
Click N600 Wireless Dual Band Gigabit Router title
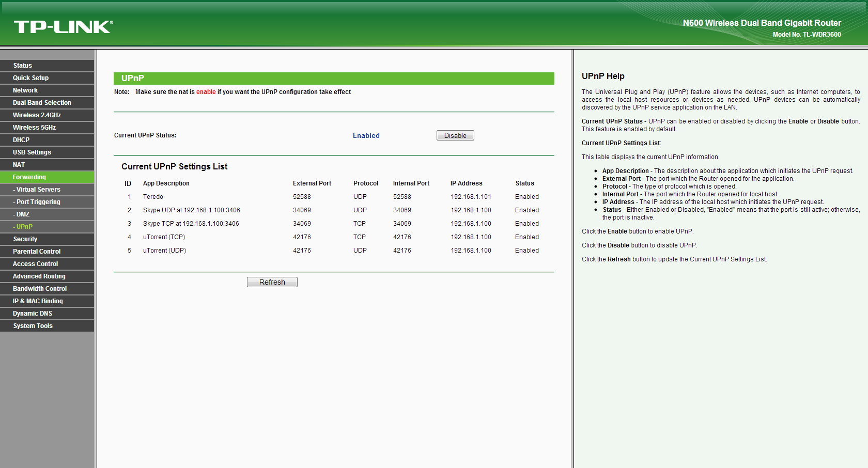click(762, 23)
